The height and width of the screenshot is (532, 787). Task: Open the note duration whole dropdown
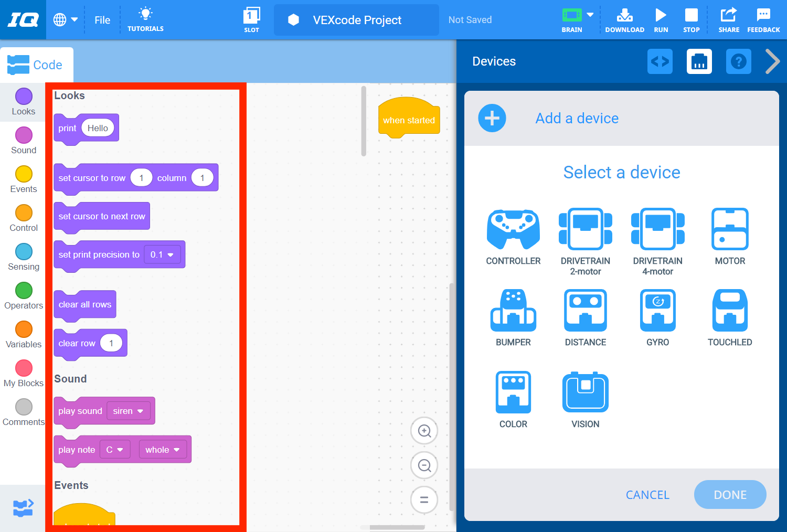[163, 449]
